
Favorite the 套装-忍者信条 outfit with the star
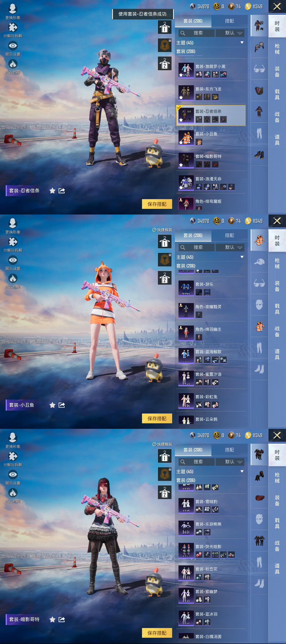(x=52, y=191)
